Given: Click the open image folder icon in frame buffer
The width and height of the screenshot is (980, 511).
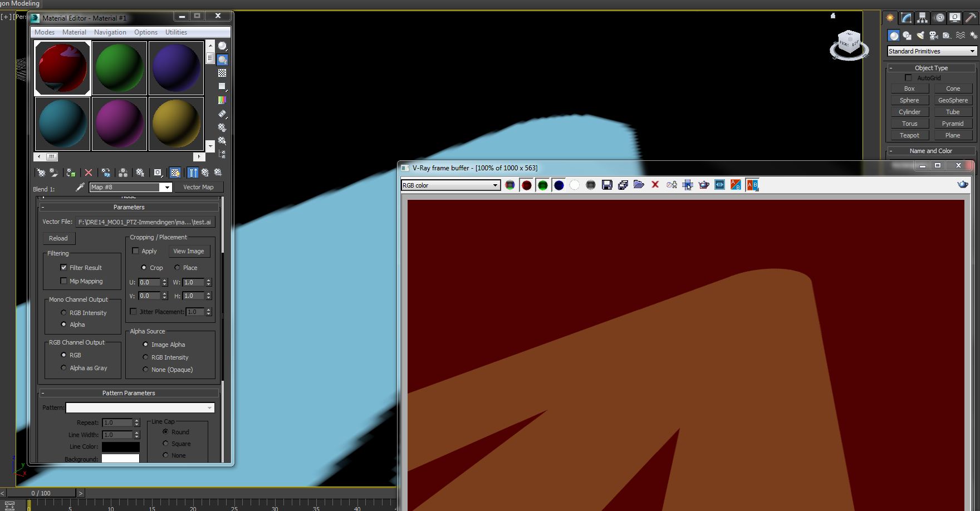Looking at the screenshot, I should (639, 185).
